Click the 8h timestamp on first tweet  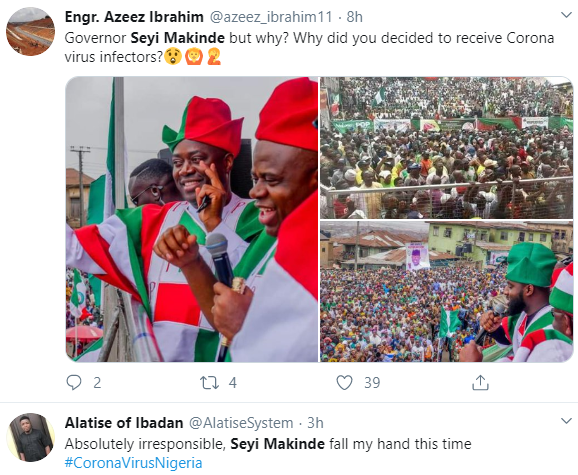354,17
